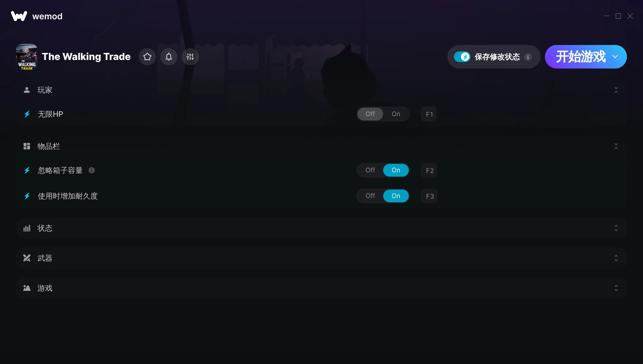Click the favorite star icon

coord(147,57)
